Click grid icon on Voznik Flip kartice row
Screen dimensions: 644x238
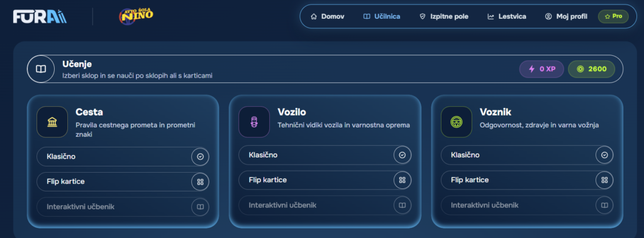point(604,180)
